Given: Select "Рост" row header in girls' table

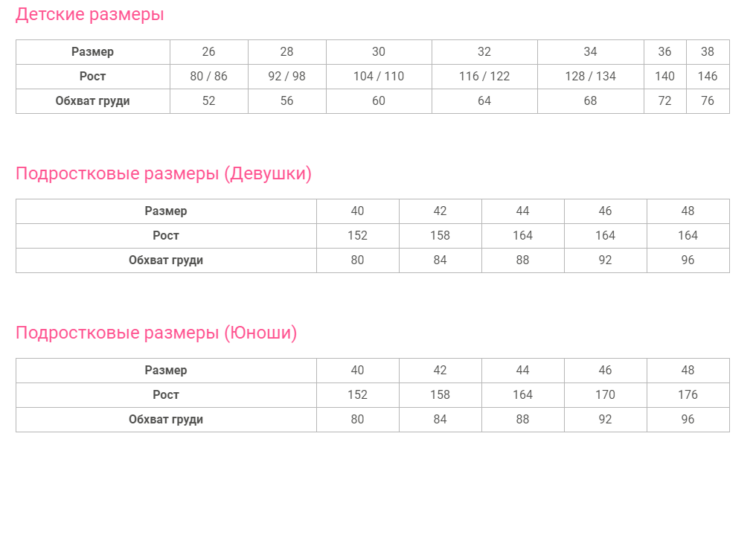Looking at the screenshot, I should 166,236.
